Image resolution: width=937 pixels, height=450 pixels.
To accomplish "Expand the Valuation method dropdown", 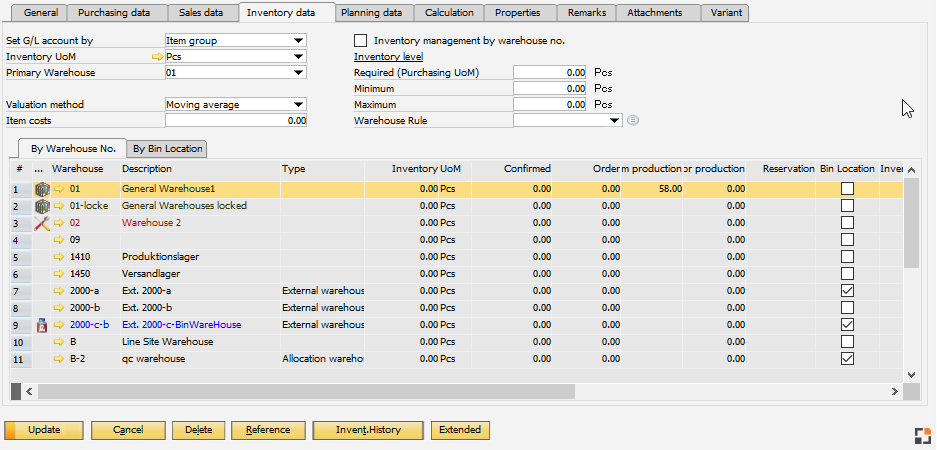I will click(x=299, y=104).
